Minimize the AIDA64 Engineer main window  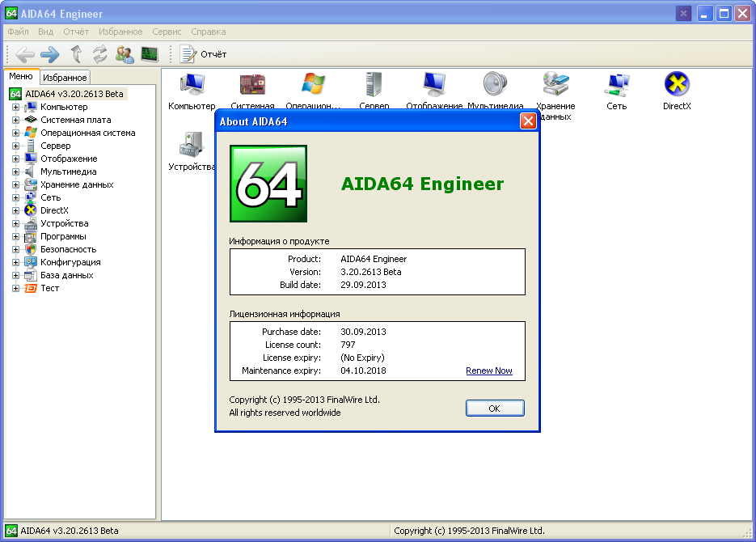[704, 14]
